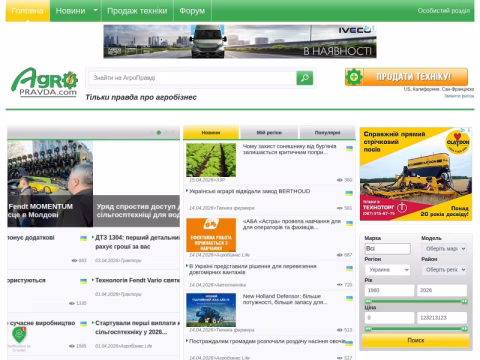
Task: Switch to the Популярні tab
Action: click(x=327, y=132)
